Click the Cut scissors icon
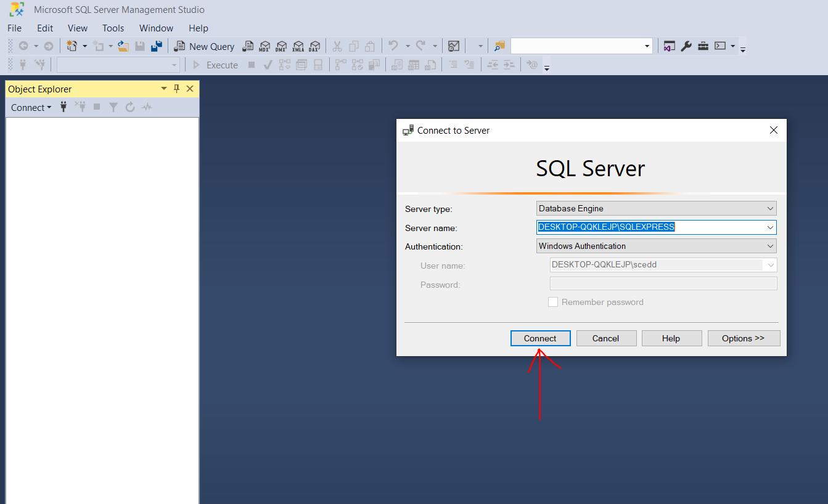 tap(337, 46)
